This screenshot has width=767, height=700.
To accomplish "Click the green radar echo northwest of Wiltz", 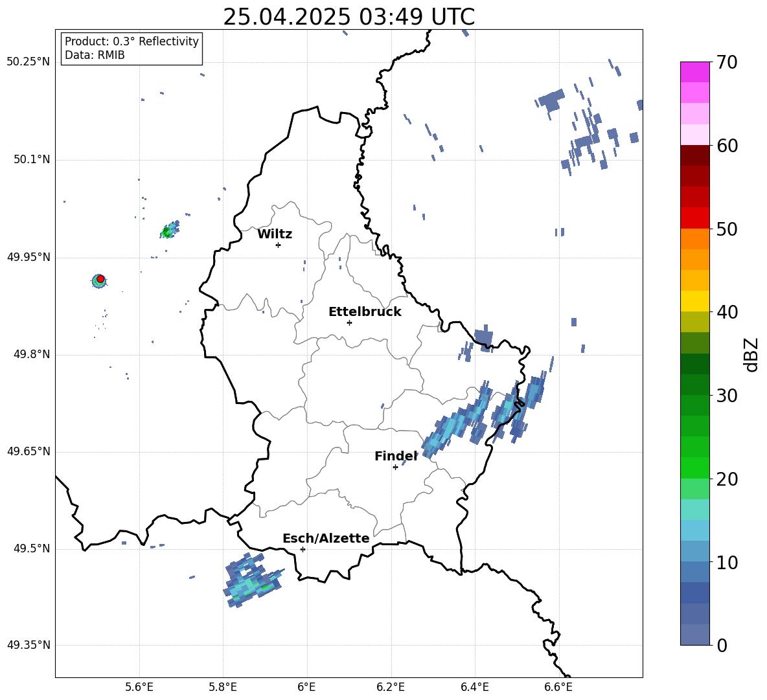I will click(x=169, y=230).
